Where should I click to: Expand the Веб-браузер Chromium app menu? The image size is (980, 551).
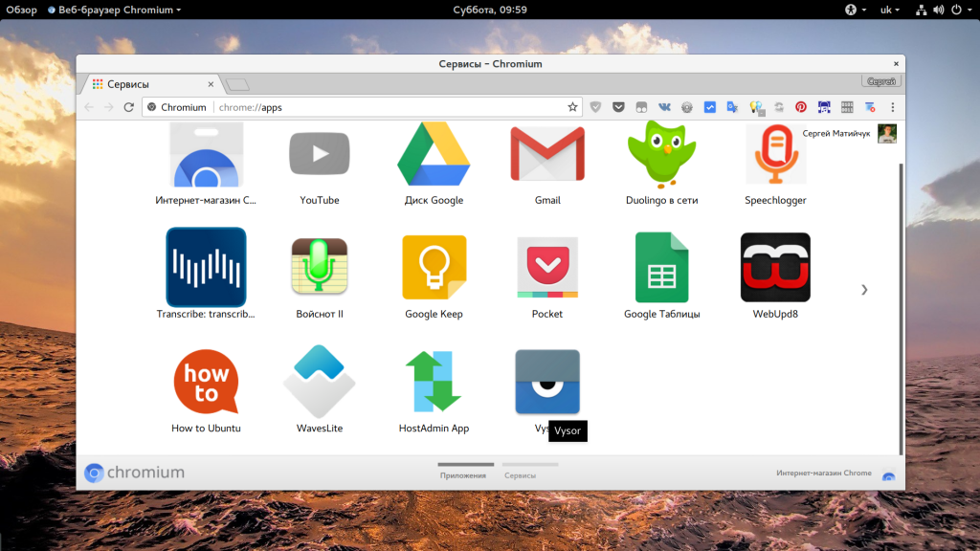114,10
